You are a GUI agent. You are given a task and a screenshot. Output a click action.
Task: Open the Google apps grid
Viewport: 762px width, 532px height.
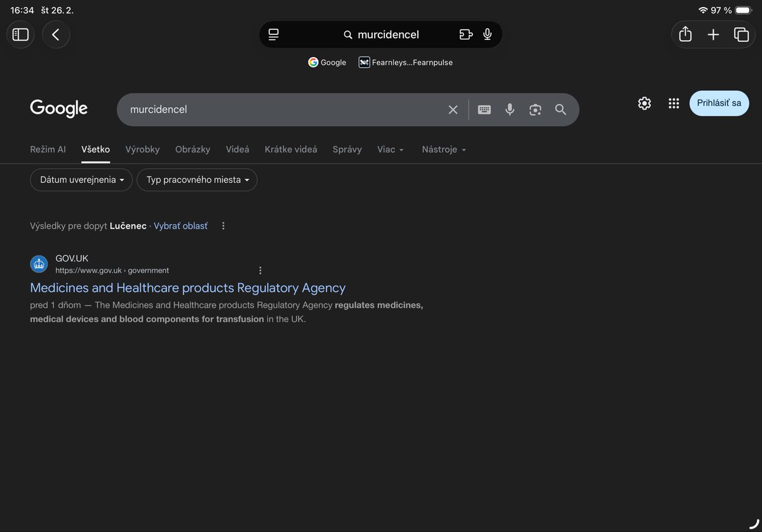click(x=674, y=103)
